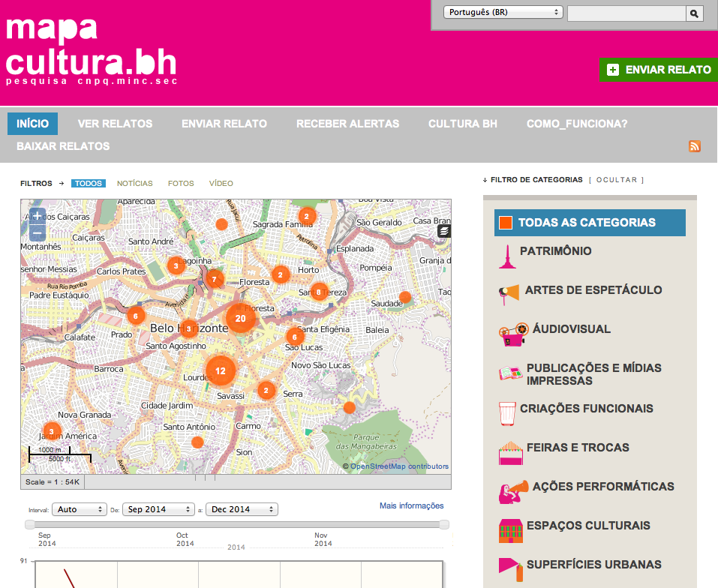Hide the category filter with Ocultar
Viewport: 718px width, 588px height.
616,180
